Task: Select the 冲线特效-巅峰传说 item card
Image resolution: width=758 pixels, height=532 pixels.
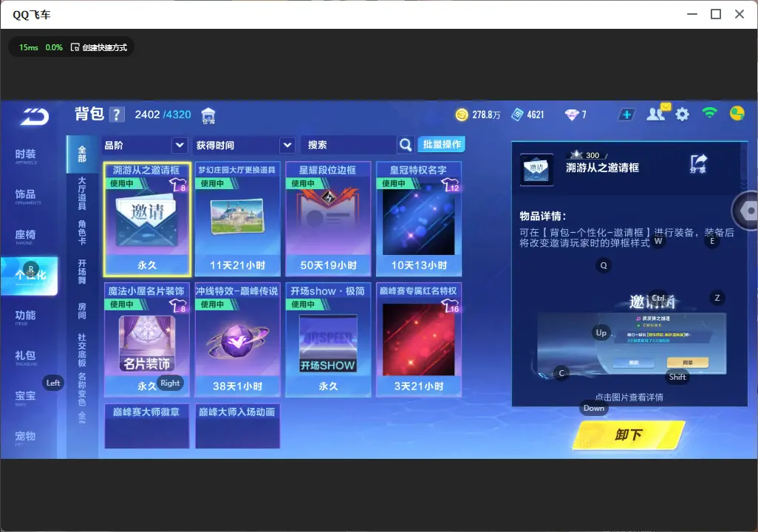Action: [237, 340]
